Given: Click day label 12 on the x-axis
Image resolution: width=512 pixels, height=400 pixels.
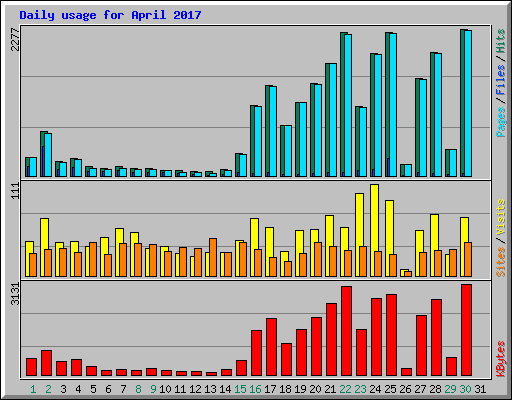Looking at the screenshot, I should coord(195,389).
